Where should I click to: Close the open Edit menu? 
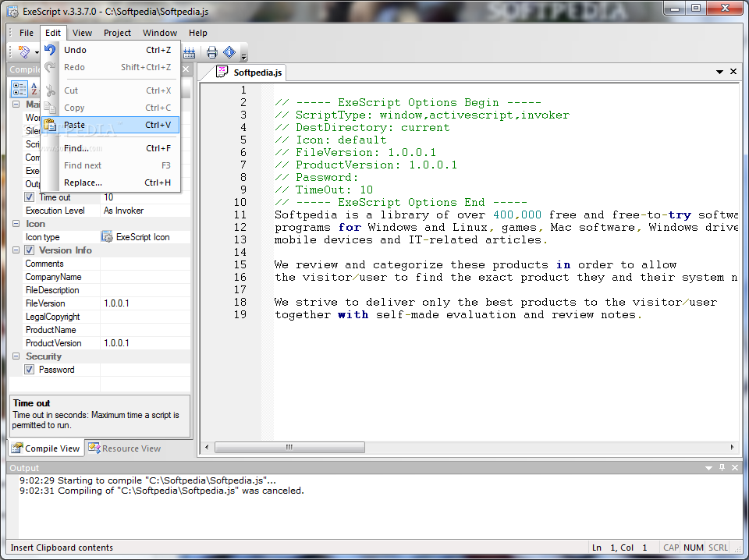[x=53, y=33]
